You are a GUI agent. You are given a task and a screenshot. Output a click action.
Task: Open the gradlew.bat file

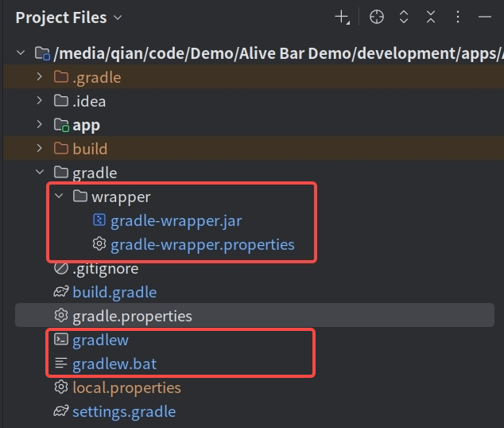(114, 364)
